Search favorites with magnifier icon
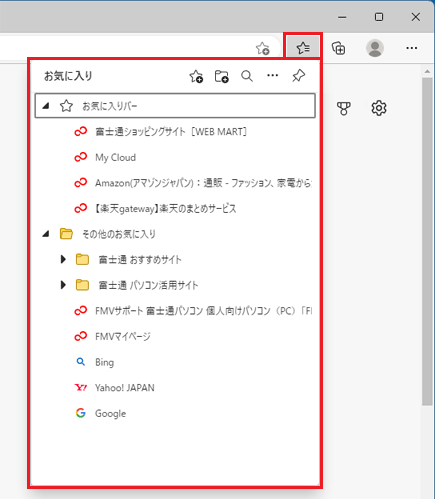 point(247,76)
